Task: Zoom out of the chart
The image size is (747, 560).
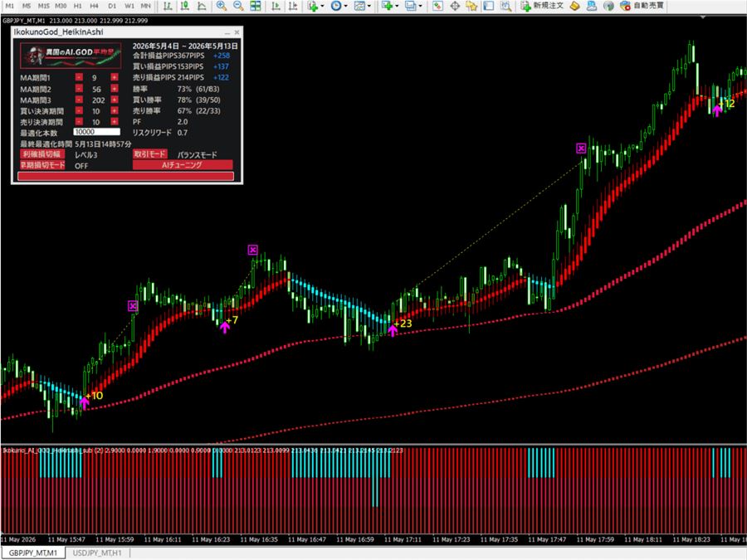Action: (238, 6)
